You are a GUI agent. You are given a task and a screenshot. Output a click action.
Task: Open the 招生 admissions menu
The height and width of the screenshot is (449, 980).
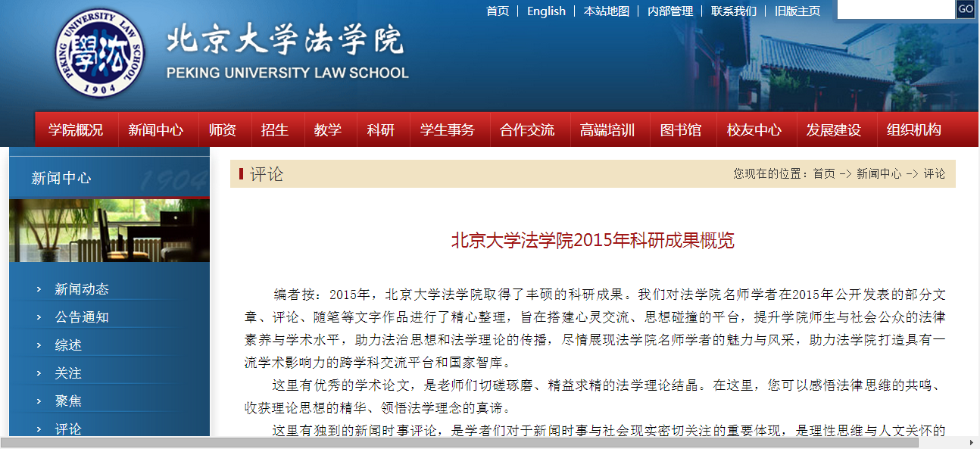275,129
